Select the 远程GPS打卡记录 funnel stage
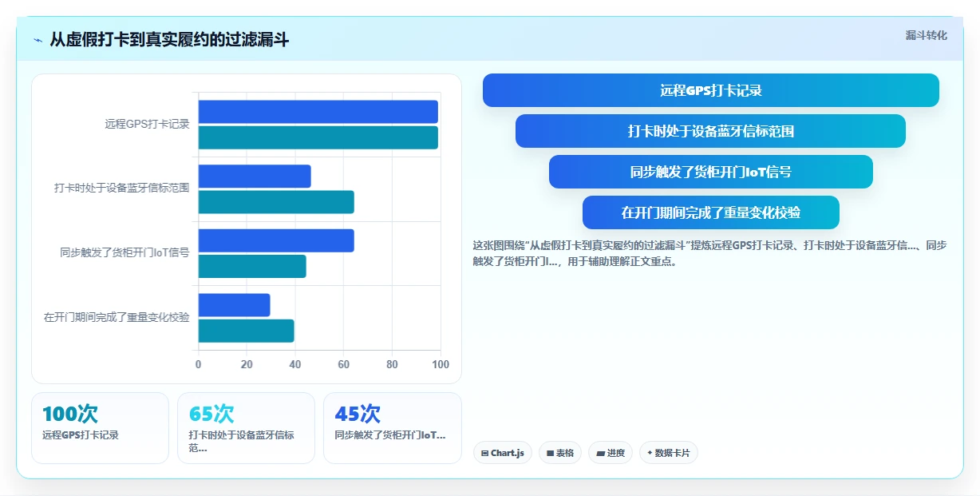 point(711,90)
